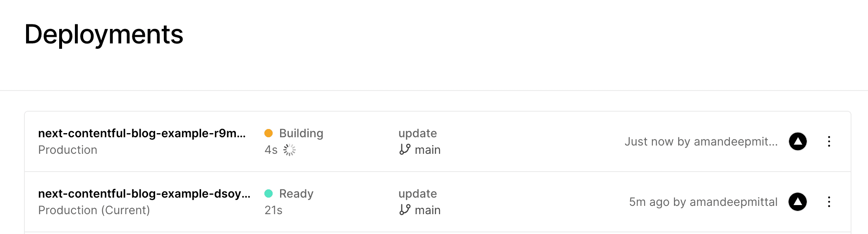Viewport: 868px width, 234px height.
Task: Open the dsoy deployment name link
Action: 144,193
